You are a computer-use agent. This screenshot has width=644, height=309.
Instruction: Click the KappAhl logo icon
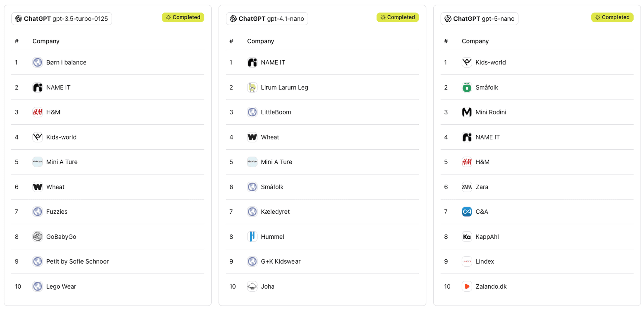pyautogui.click(x=467, y=237)
